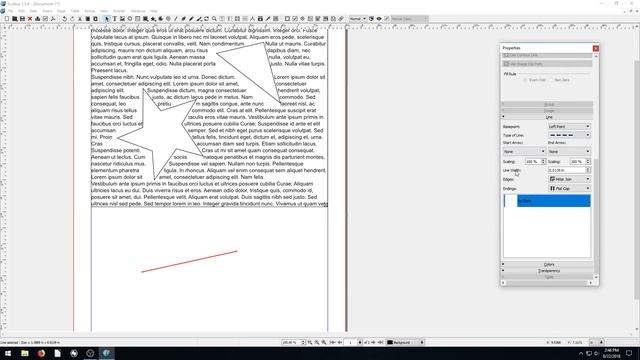640x360 pixels.
Task: Select the Spiral tool
Action: (168, 19)
